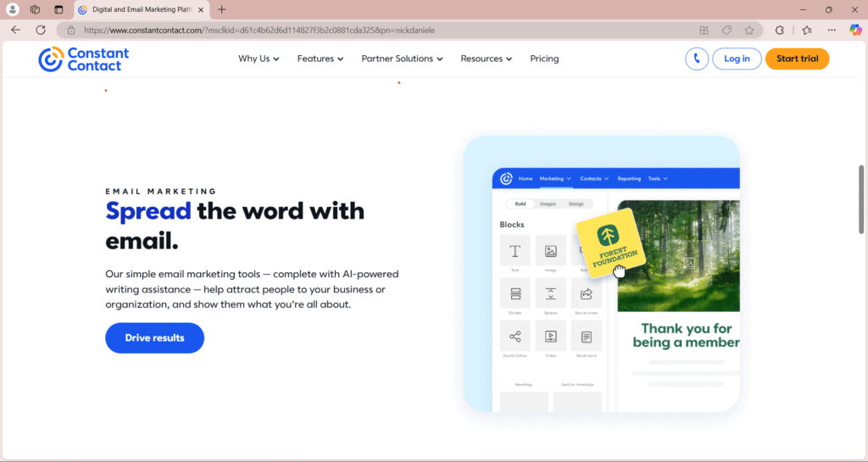
Task: Open the Marketing dropdown in the mockup
Action: pos(555,179)
